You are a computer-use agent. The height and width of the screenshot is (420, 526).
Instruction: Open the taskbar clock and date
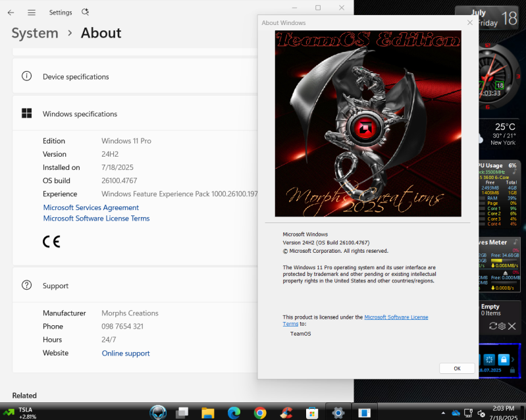(503, 413)
